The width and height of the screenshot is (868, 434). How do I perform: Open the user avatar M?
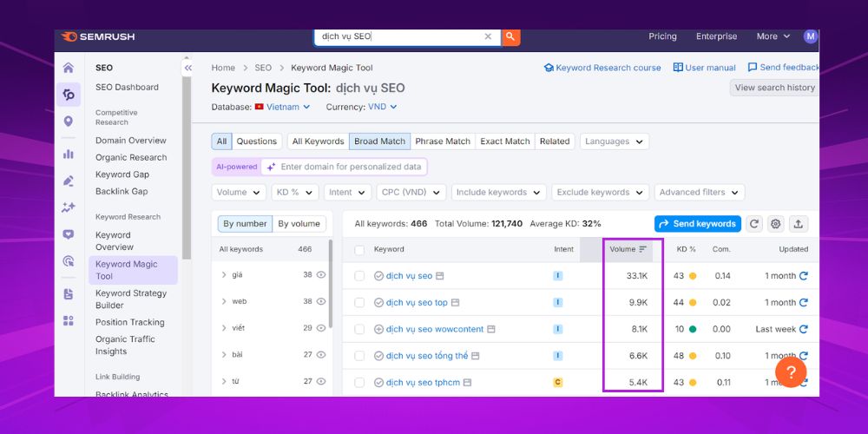pyautogui.click(x=811, y=36)
